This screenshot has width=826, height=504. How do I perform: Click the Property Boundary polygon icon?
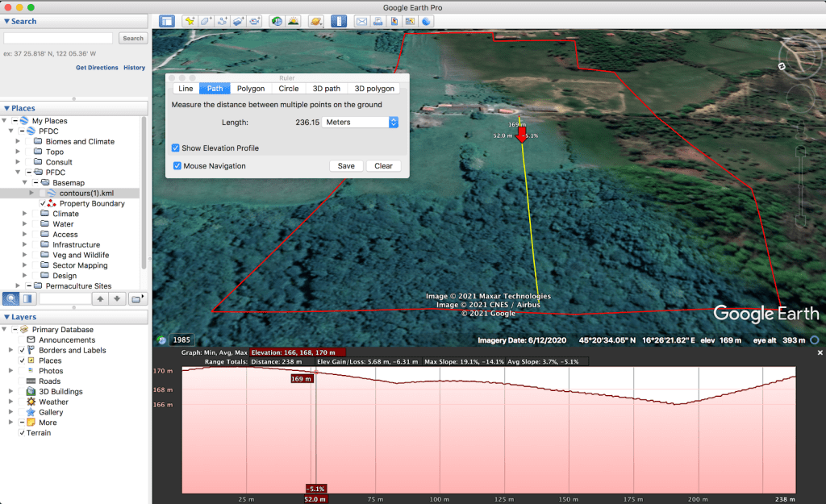click(x=51, y=203)
